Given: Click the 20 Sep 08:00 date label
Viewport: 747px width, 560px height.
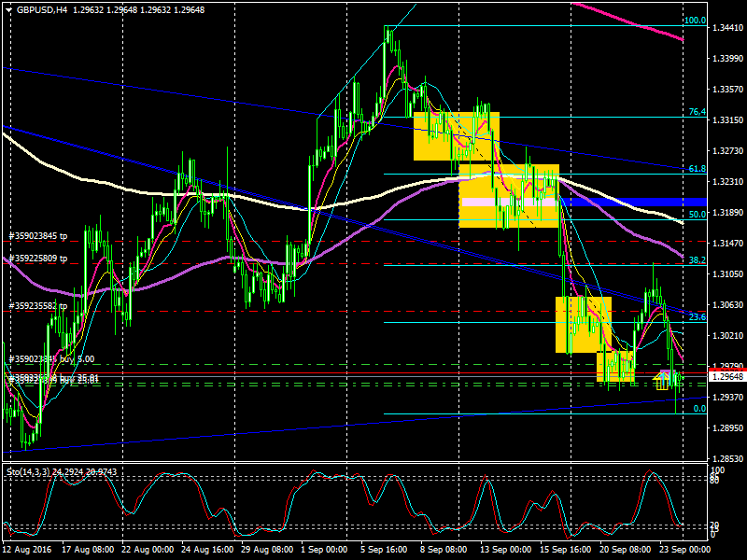Looking at the screenshot, I should [x=625, y=550].
